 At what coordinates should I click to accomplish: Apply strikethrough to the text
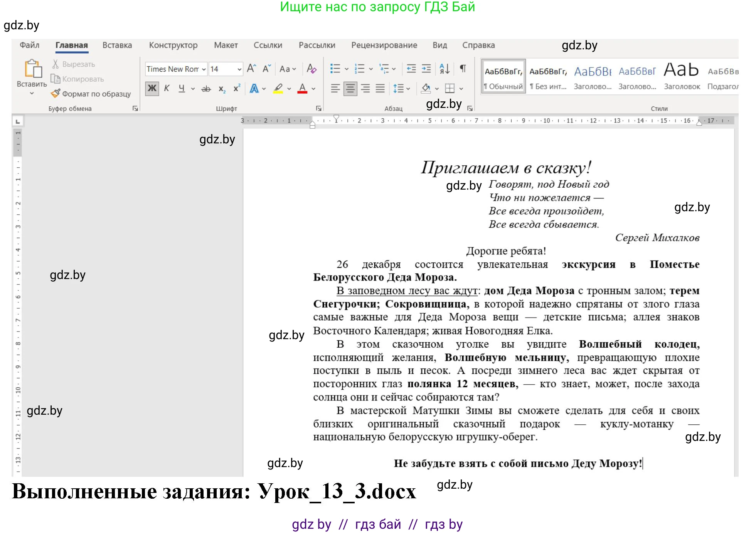click(x=205, y=88)
